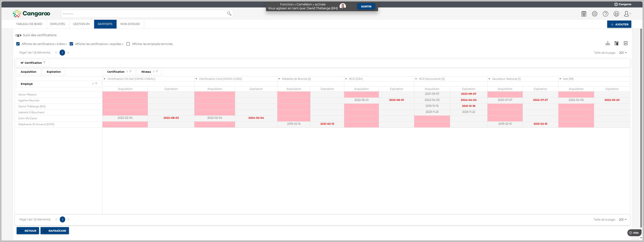The height and width of the screenshot is (242, 644).
Task: Open user profile dropdown menu
Action: (x=627, y=14)
